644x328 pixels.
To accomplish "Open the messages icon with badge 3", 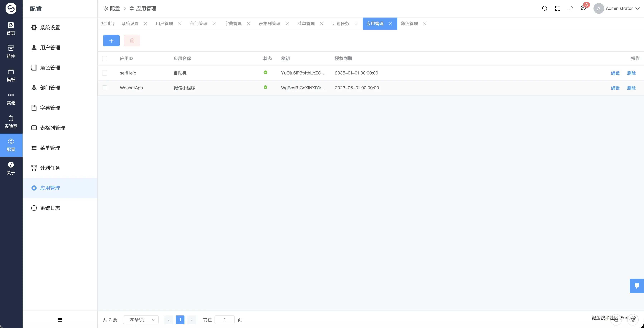I will coord(583,8).
